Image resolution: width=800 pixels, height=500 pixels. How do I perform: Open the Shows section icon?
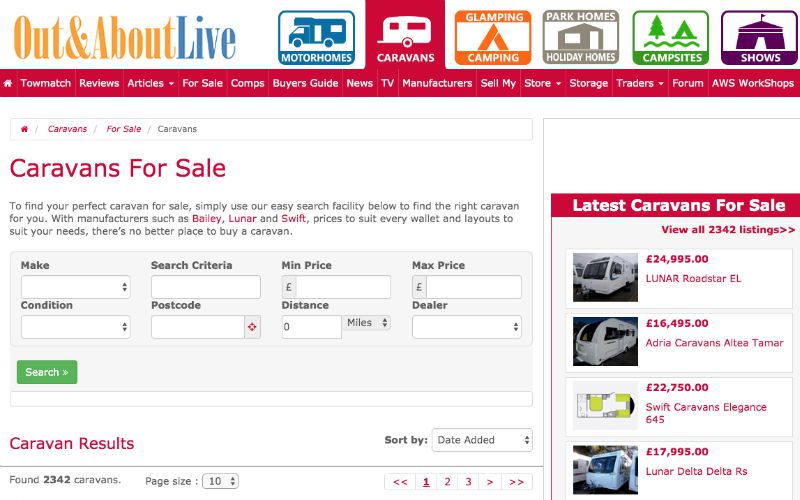point(760,38)
